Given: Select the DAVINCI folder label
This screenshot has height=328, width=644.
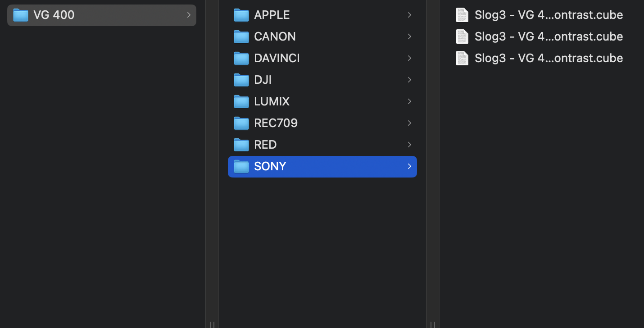Looking at the screenshot, I should [277, 58].
